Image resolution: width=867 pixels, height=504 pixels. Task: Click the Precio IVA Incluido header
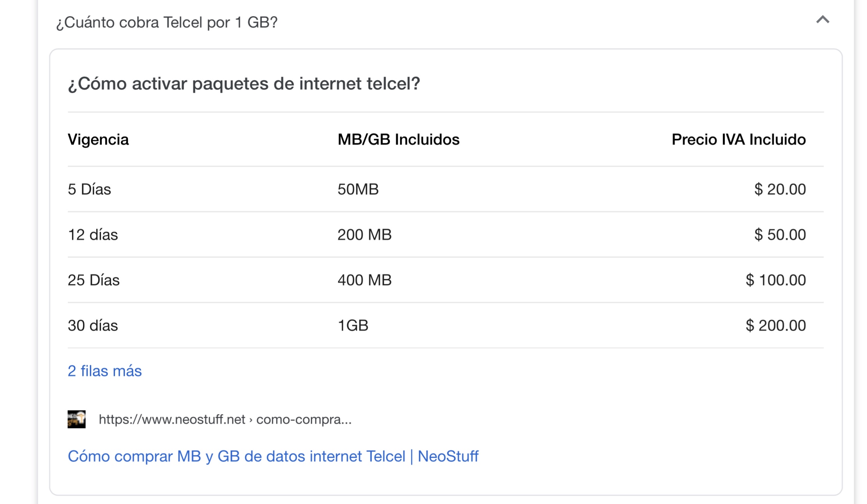point(738,139)
